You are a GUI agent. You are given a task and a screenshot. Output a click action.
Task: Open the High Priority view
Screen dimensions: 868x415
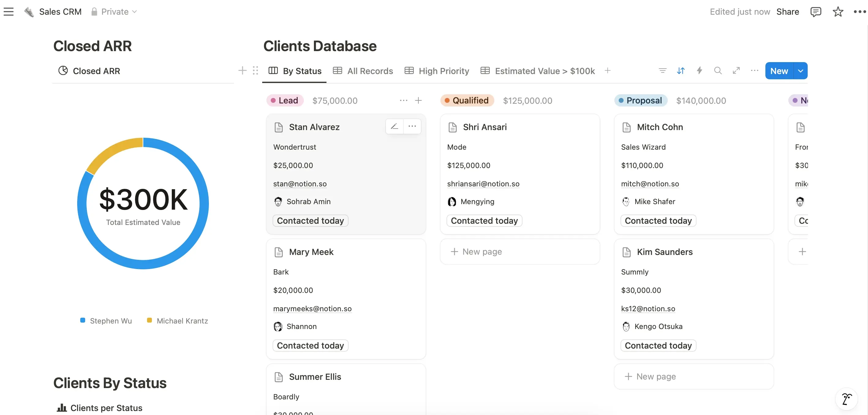[437, 71]
